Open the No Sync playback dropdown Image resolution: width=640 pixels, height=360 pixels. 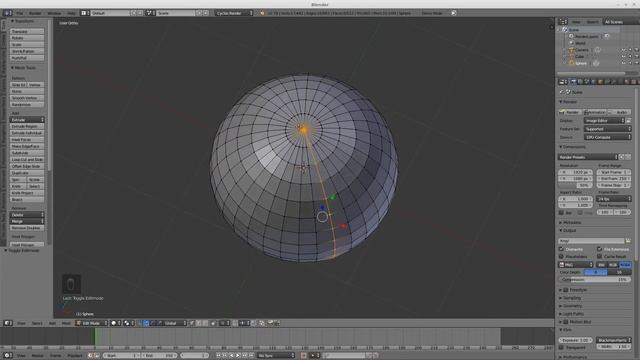[276, 356]
